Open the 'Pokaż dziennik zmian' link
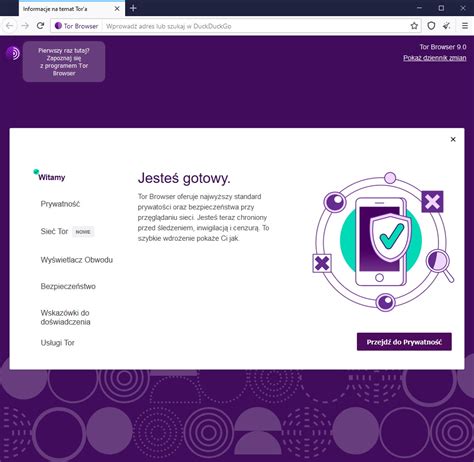The height and width of the screenshot is (462, 474). [x=435, y=58]
